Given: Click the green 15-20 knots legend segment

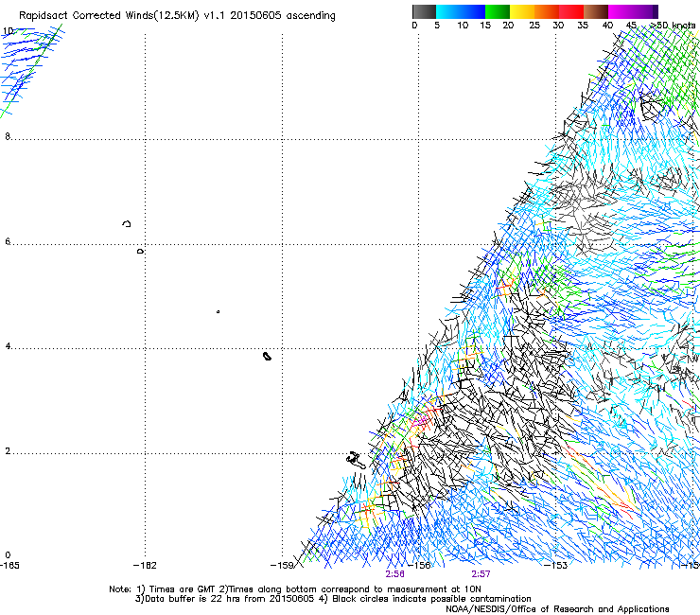Looking at the screenshot, I should 498,11.
